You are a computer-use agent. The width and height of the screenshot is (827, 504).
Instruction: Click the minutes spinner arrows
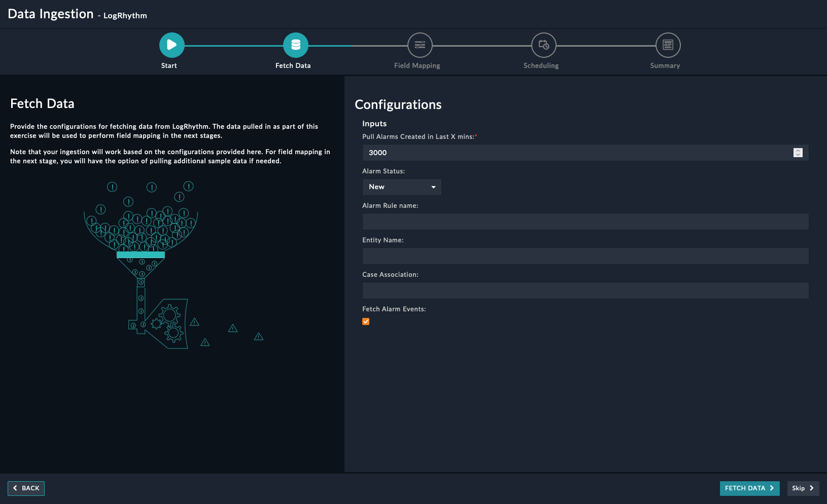pos(798,153)
